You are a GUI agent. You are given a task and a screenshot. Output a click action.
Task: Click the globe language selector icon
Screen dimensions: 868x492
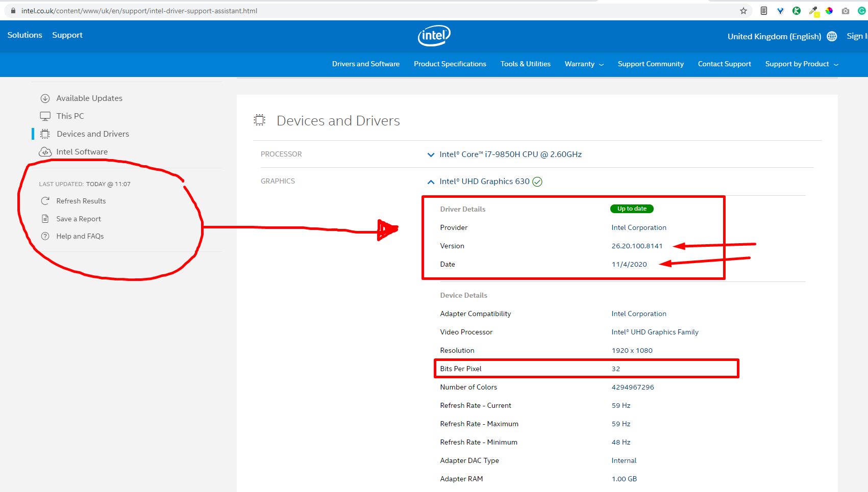point(832,36)
